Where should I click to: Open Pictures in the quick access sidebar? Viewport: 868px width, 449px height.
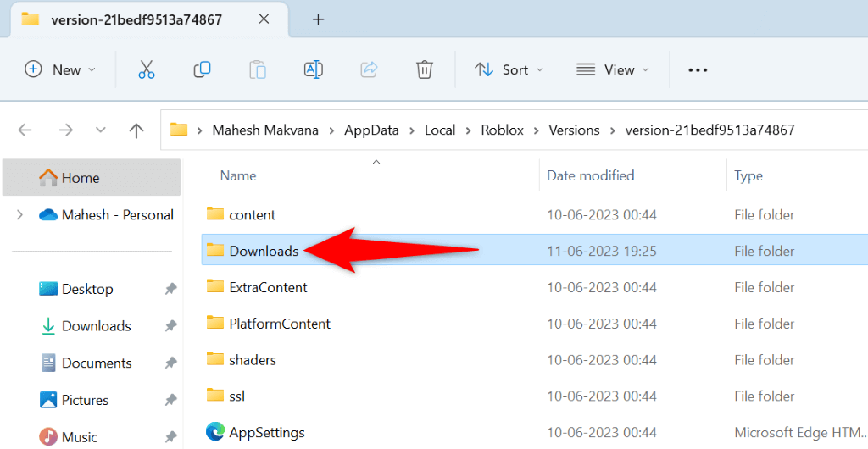85,400
